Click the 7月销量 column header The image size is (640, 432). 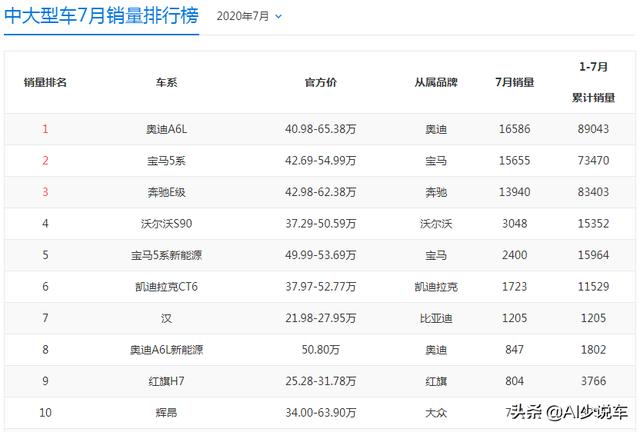pyautogui.click(x=514, y=82)
